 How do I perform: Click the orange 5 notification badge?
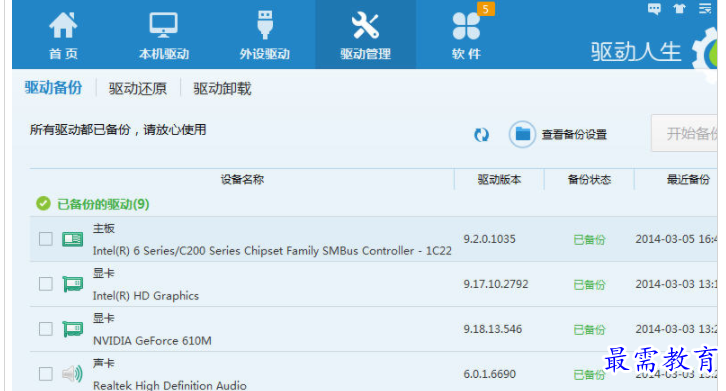pyautogui.click(x=486, y=9)
